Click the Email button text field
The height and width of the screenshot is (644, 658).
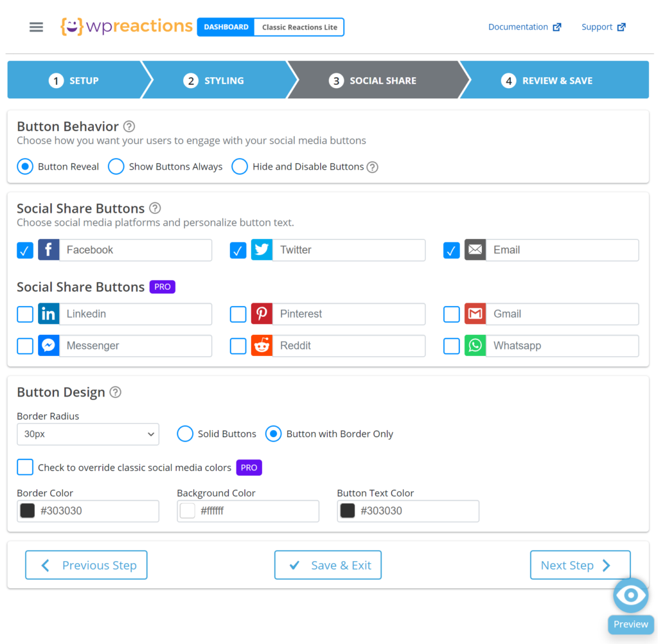(562, 250)
